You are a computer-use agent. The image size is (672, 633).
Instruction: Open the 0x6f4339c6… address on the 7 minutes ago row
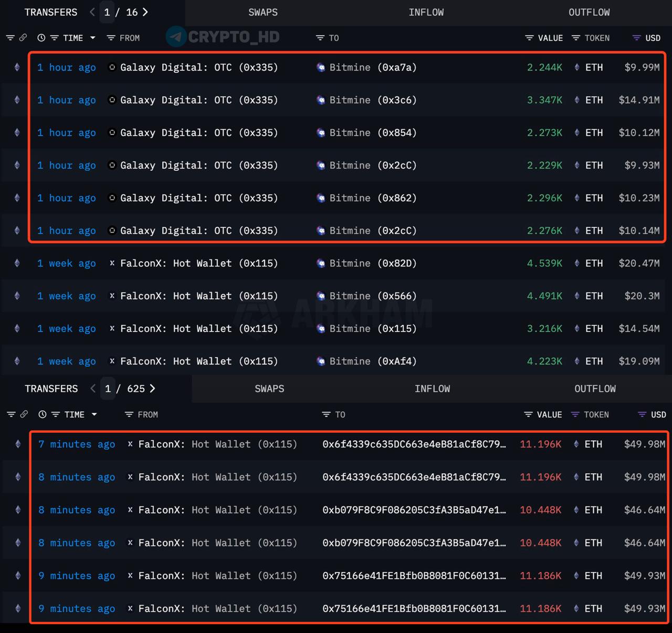414,444
